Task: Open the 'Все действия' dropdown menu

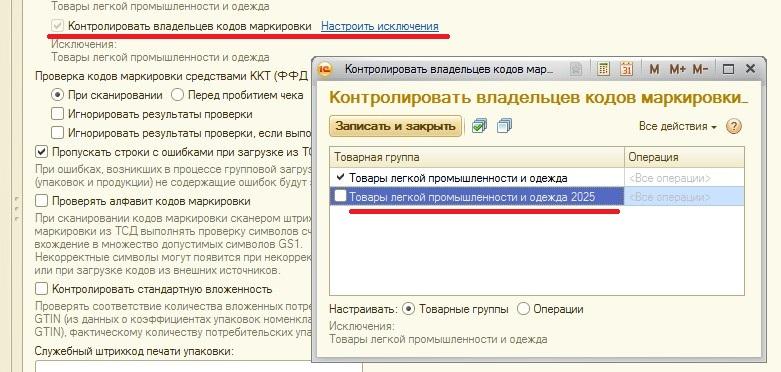Action: coord(677,126)
